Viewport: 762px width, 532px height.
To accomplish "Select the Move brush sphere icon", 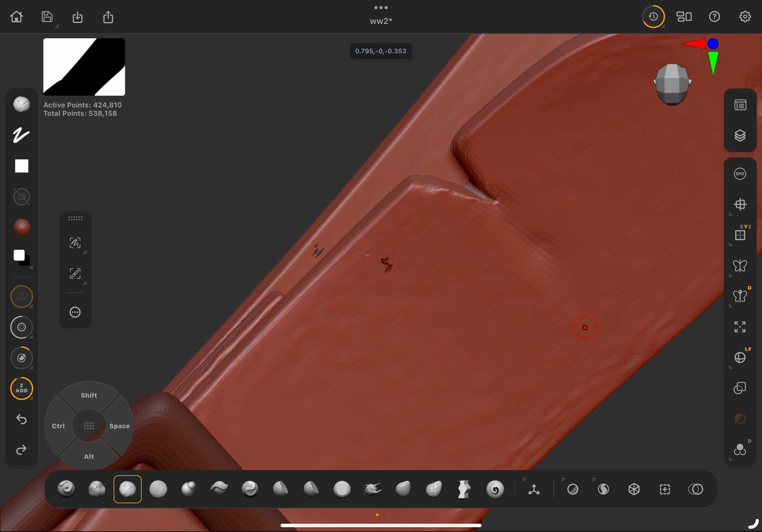I will point(189,489).
